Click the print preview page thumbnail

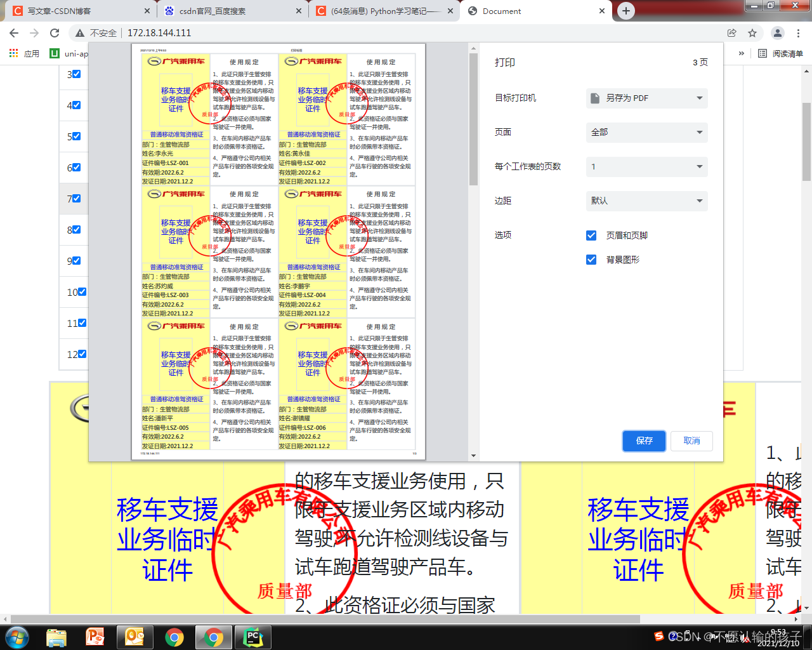tap(278, 251)
